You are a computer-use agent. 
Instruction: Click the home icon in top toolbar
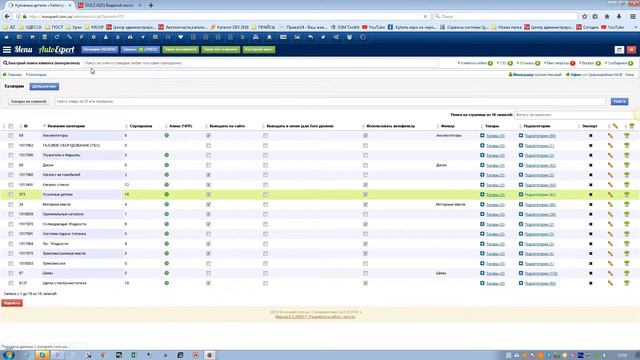point(7,37)
